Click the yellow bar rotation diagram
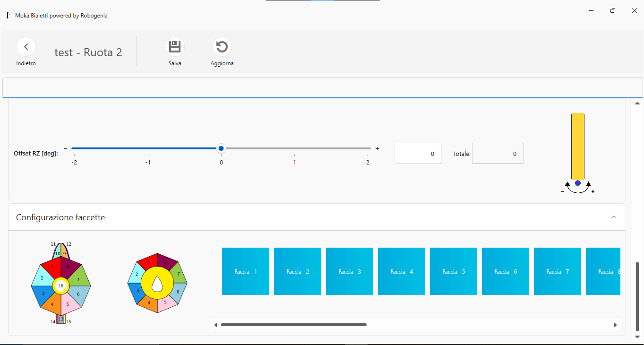Screen dimensions: 644x345 tap(578, 151)
